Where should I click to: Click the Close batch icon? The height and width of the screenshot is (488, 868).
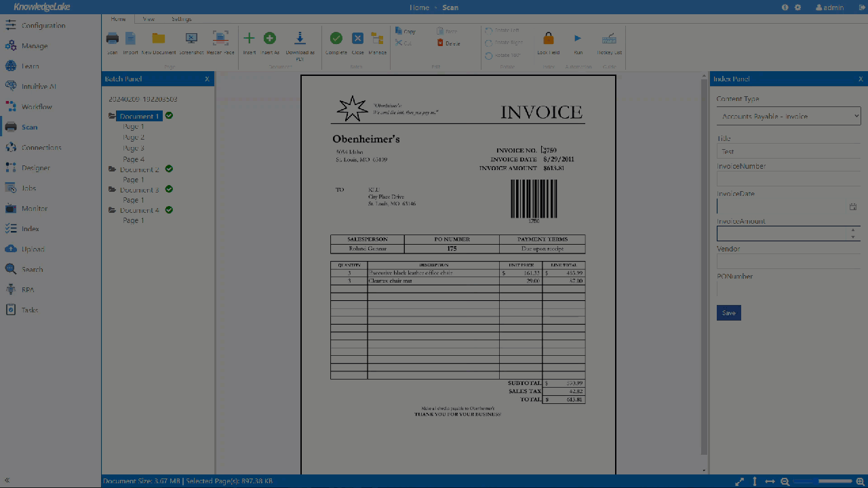click(x=357, y=39)
